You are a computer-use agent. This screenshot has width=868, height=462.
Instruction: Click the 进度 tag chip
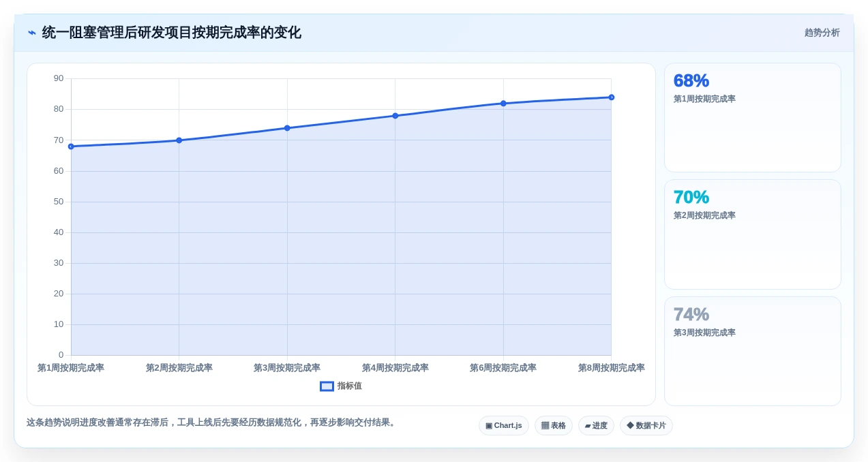596,425
